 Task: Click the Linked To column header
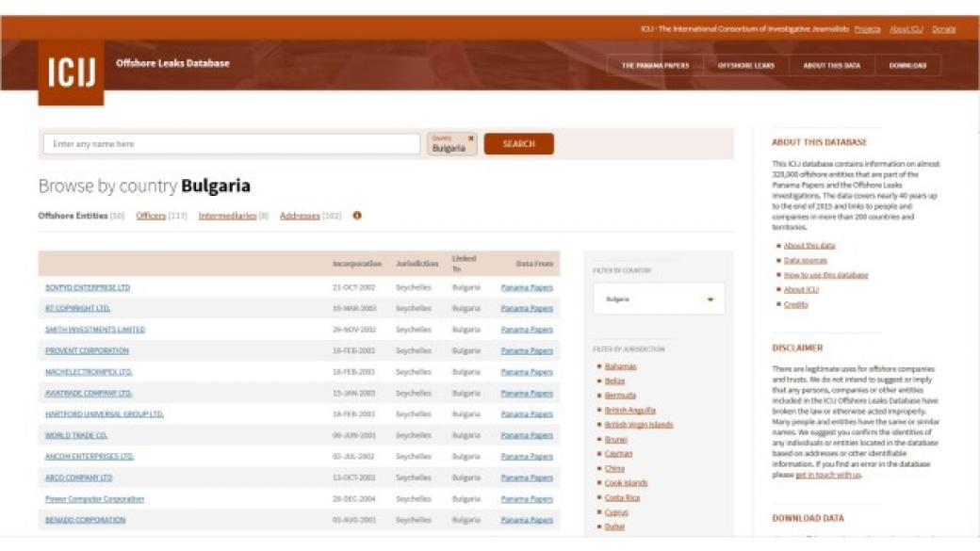click(464, 264)
